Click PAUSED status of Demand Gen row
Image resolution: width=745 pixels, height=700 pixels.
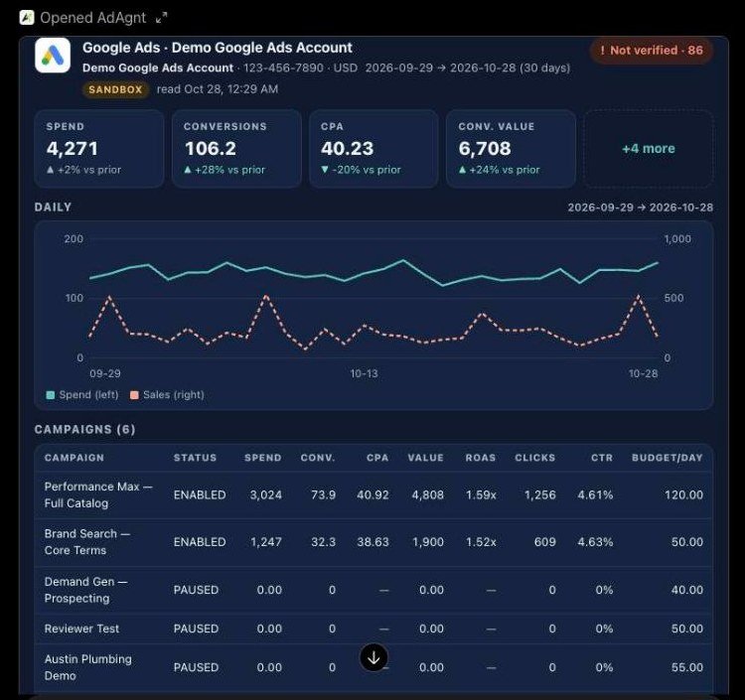pos(196,590)
